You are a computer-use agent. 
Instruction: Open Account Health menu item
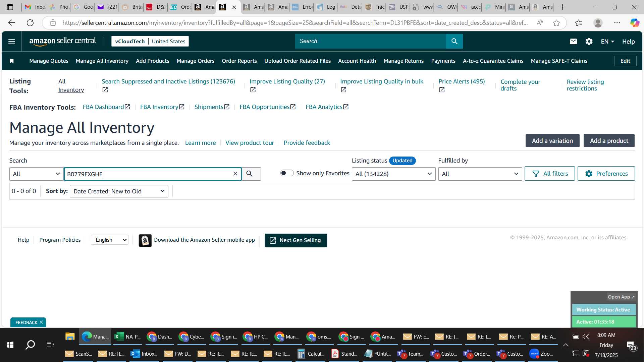tap(357, 61)
